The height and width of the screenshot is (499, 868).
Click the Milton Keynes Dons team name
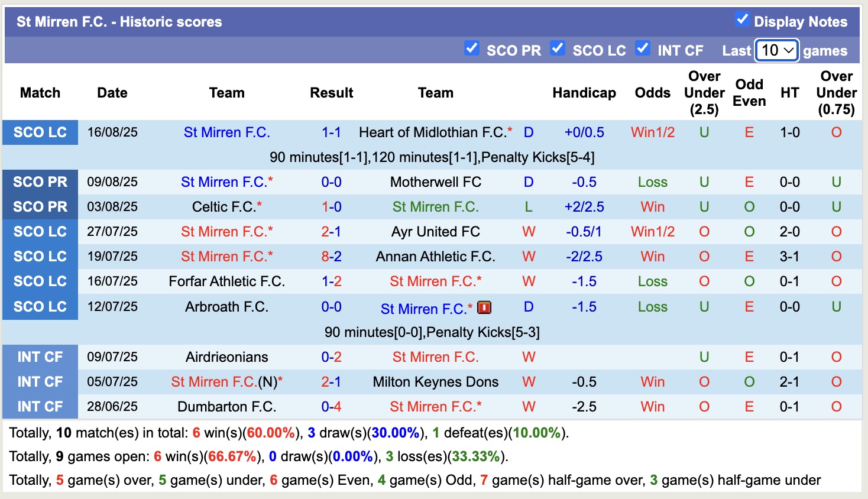pos(435,381)
